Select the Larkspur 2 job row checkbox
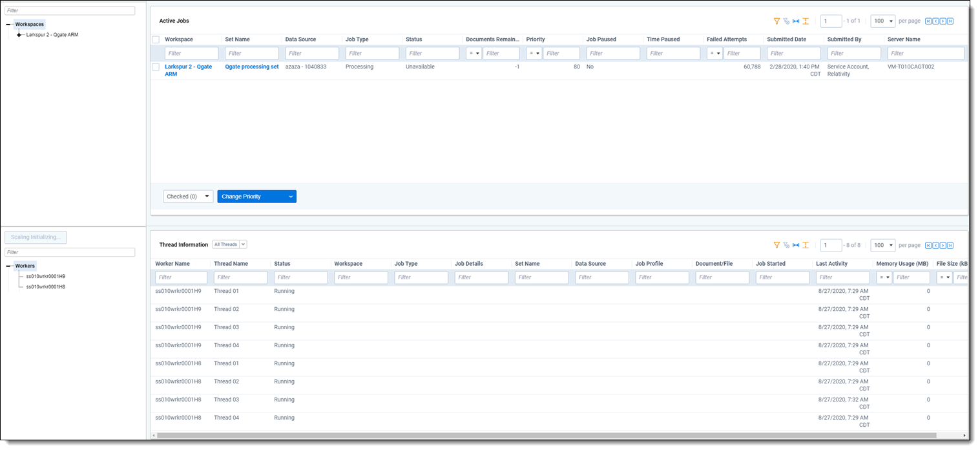The image size is (980, 450). coord(156,67)
